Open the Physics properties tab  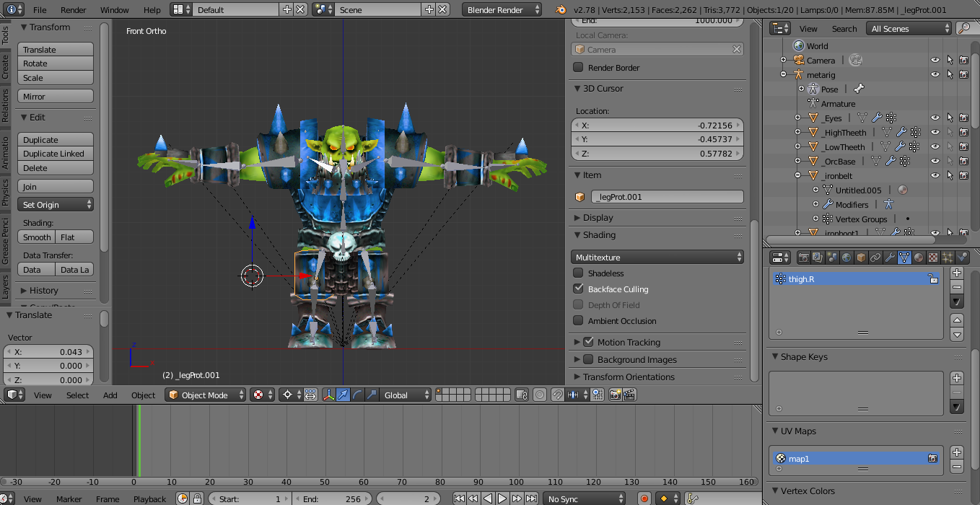(962, 257)
